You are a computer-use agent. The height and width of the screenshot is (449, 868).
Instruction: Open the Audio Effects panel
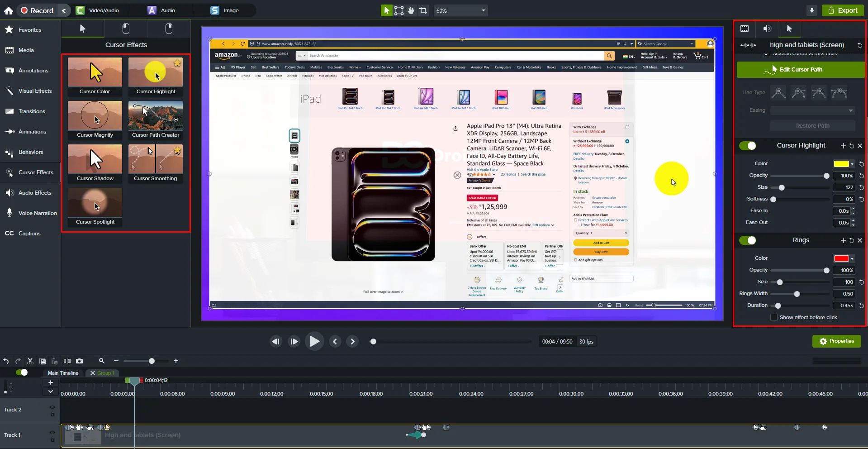(x=35, y=193)
